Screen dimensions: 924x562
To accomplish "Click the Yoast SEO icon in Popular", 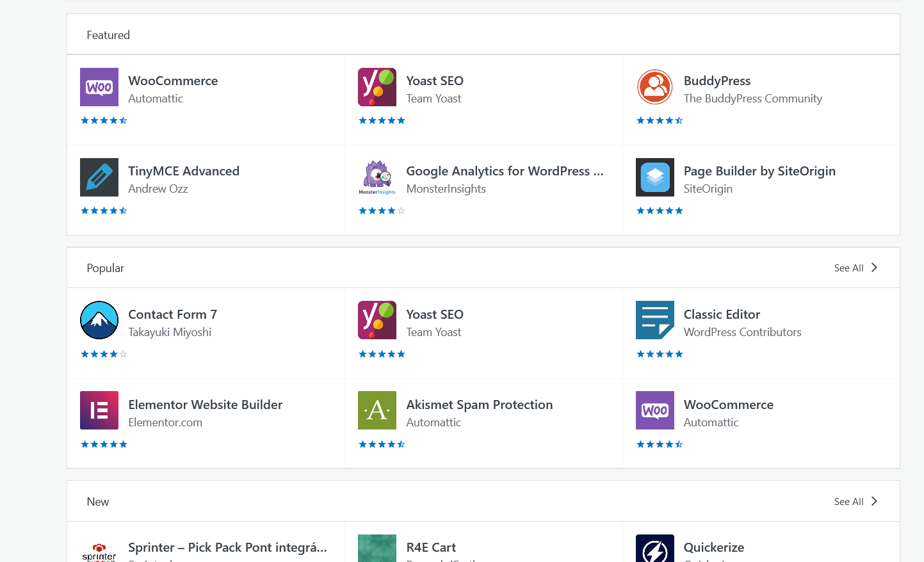I will point(377,320).
